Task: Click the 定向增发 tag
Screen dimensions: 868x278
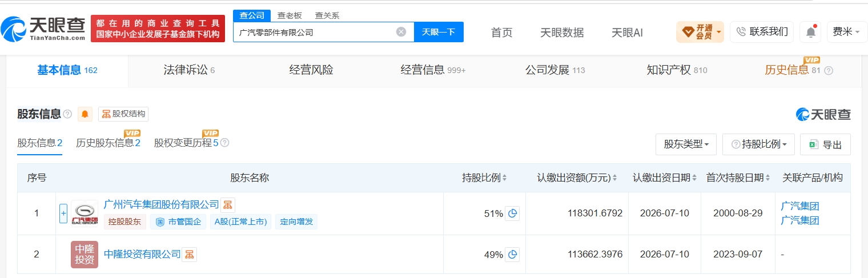Action: point(296,222)
